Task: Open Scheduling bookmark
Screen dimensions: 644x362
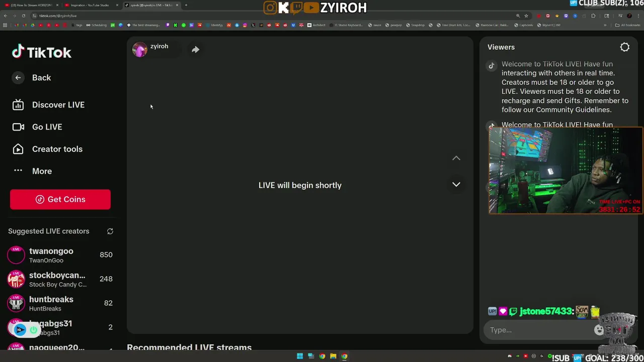Action: 96,25
